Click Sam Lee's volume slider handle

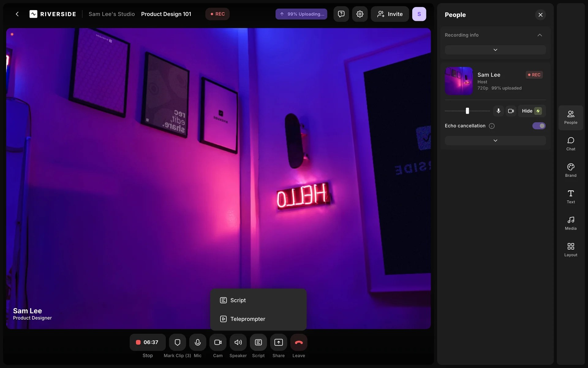[467, 111]
